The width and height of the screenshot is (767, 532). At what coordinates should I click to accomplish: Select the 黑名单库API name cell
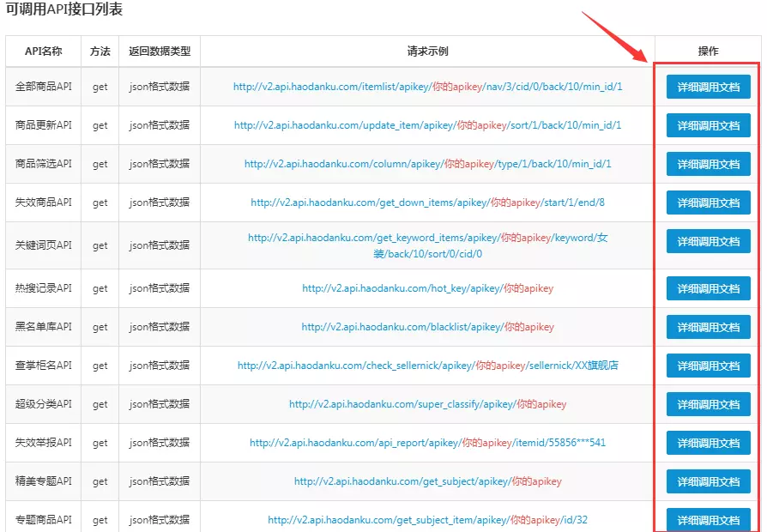[44, 327]
